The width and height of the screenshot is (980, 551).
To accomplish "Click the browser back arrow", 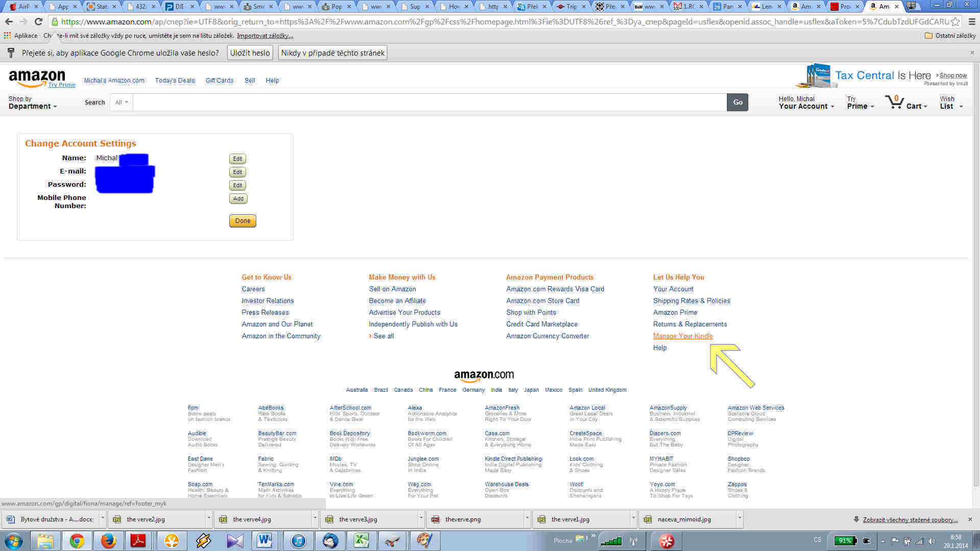I will [9, 22].
